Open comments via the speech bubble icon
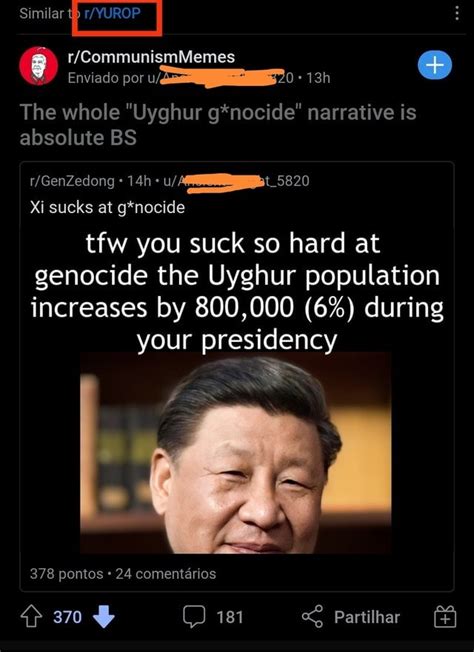This screenshot has height=652, width=474. tap(194, 616)
